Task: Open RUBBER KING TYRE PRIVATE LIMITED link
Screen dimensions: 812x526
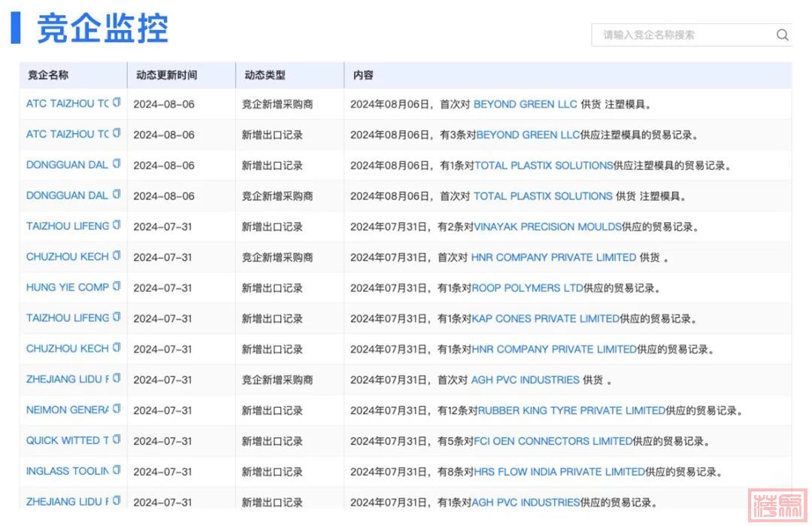Action: (571, 410)
